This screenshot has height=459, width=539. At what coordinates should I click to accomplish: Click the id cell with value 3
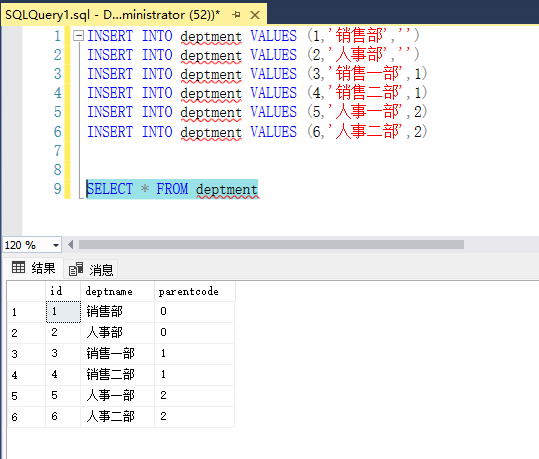(x=63, y=353)
